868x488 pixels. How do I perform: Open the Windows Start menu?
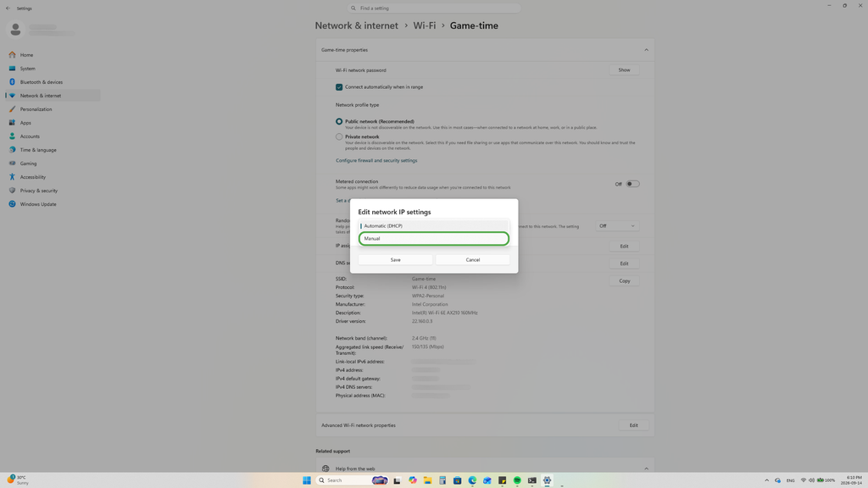[x=307, y=480]
